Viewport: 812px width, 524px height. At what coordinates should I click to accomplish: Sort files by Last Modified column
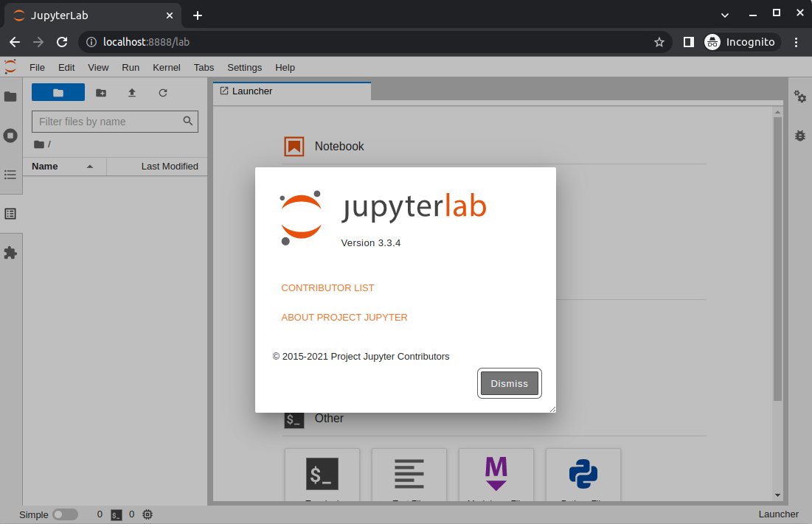[157, 167]
